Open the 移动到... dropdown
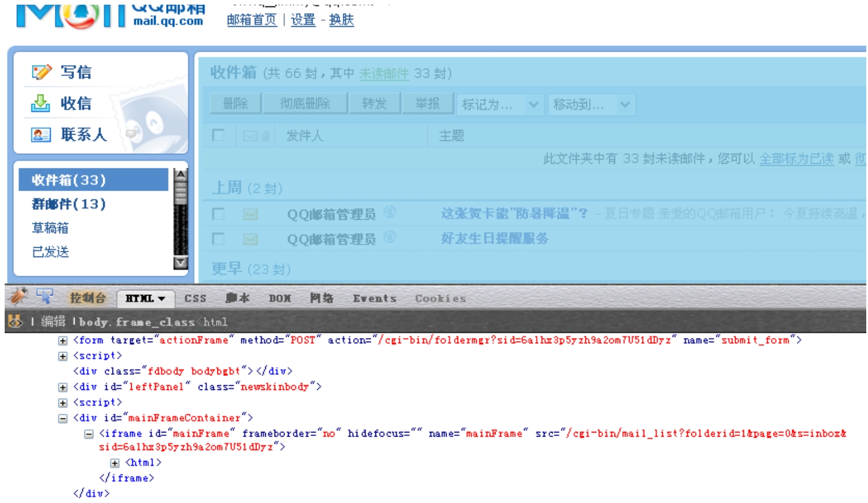868x503 pixels. pyautogui.click(x=592, y=104)
